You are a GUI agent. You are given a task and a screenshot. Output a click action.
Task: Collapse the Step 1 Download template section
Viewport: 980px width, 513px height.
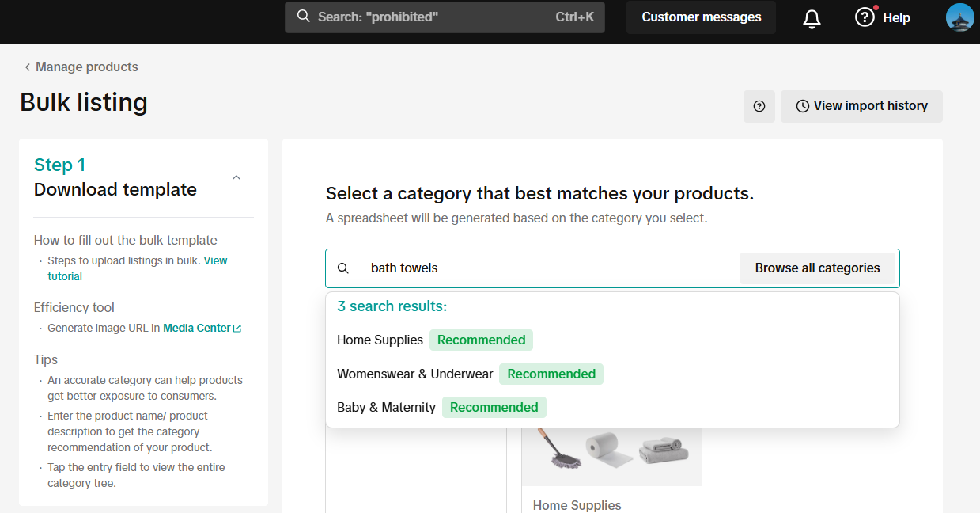click(x=236, y=177)
